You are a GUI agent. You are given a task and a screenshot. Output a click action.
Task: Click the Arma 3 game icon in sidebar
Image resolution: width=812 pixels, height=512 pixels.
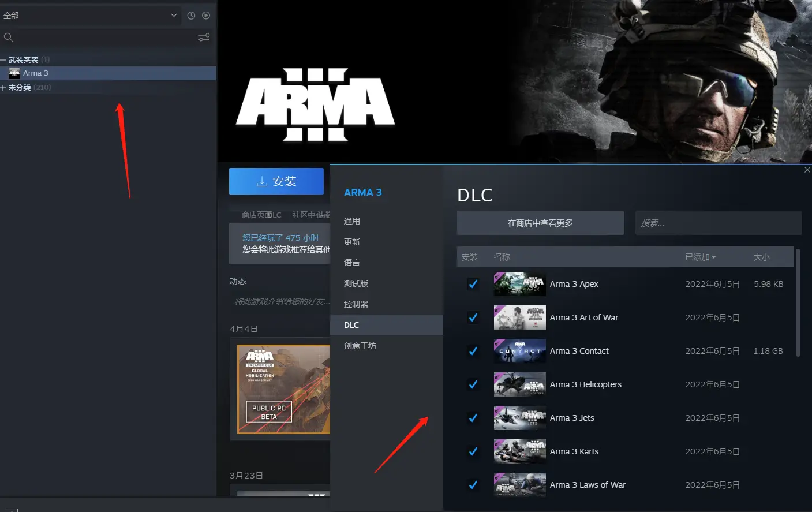[14, 73]
